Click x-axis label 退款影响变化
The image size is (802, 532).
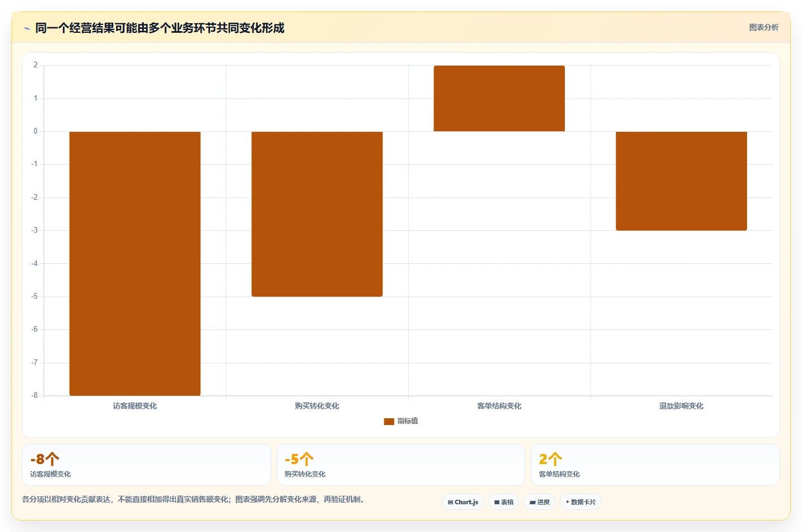point(681,406)
